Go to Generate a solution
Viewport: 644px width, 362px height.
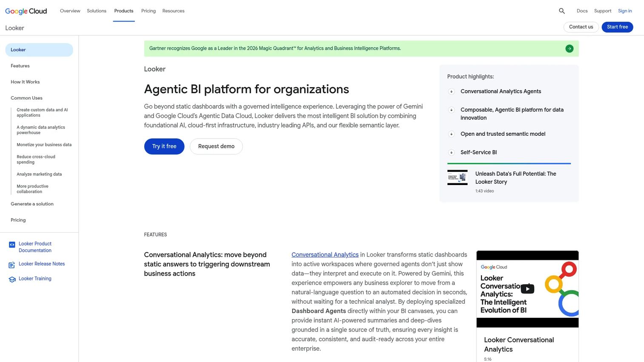pyautogui.click(x=32, y=204)
